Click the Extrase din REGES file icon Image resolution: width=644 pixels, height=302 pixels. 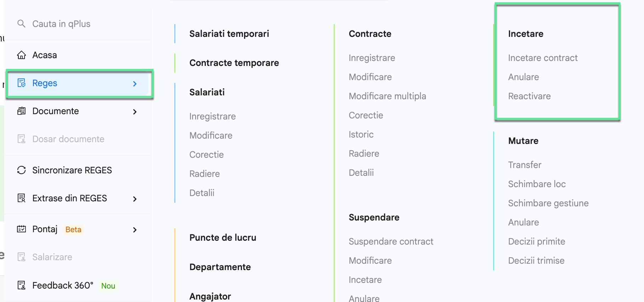point(22,198)
